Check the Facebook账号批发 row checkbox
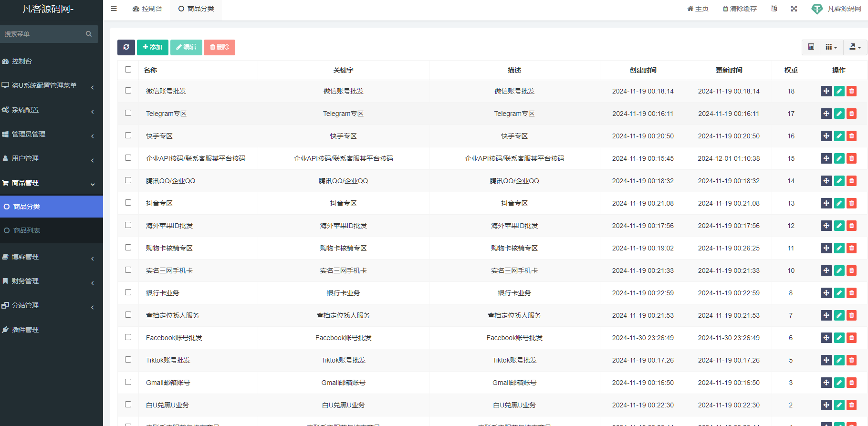The image size is (868, 426). point(128,337)
